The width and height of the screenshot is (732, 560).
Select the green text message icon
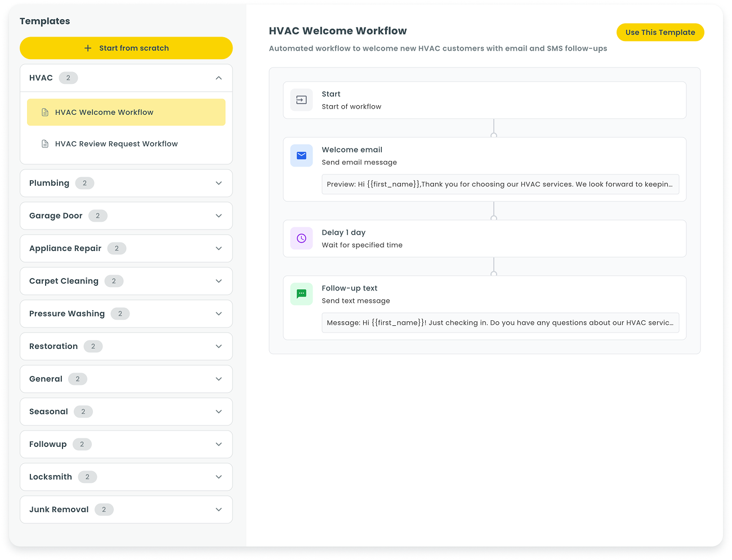[301, 294]
